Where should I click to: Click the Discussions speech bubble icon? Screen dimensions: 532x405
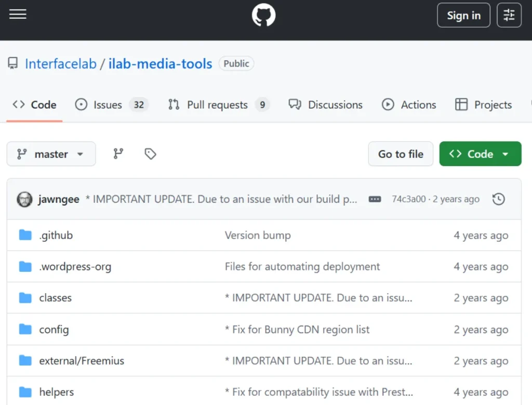[x=295, y=104]
